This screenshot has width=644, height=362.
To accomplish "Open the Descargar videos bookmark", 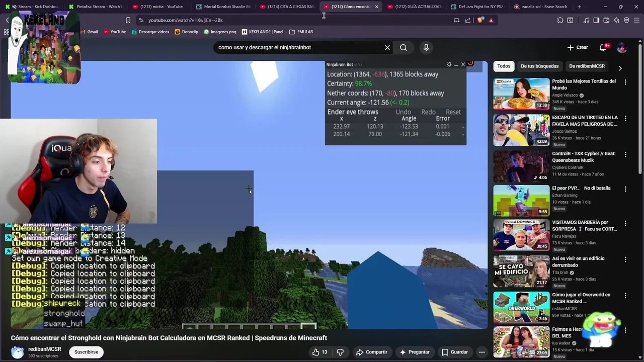I will (x=150, y=32).
